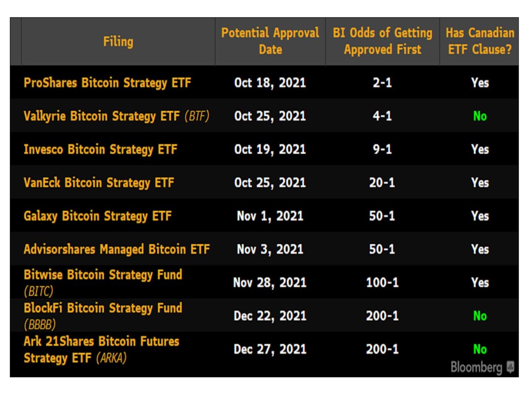Image resolution: width=532 pixels, height=399 pixels.
Task: Open the Bitwise Bitcoin Strategy Fund (BITC) filing
Action: (103, 282)
